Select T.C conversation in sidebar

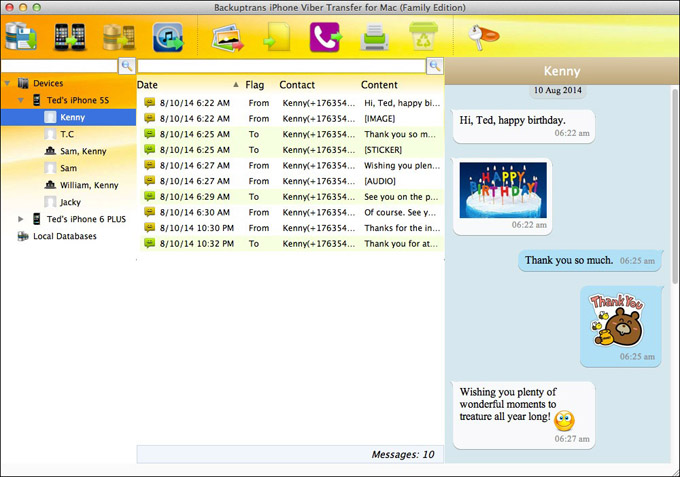pyautogui.click(x=67, y=134)
